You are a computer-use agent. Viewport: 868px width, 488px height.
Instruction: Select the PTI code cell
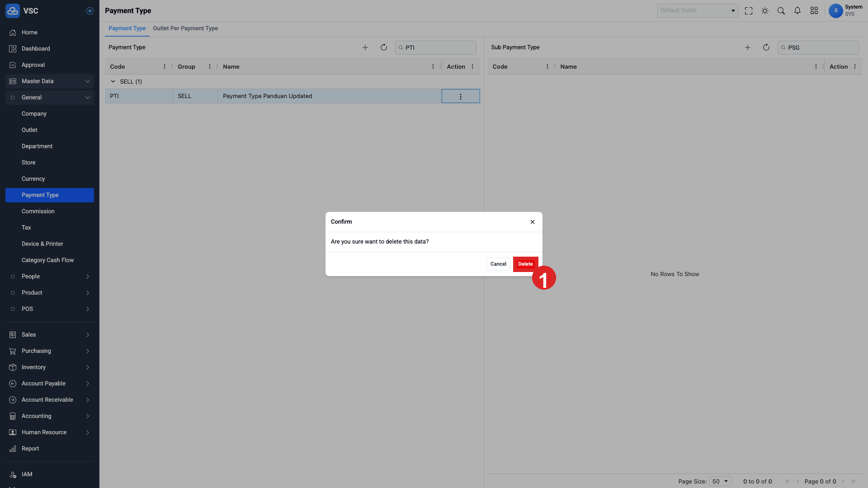(x=139, y=96)
